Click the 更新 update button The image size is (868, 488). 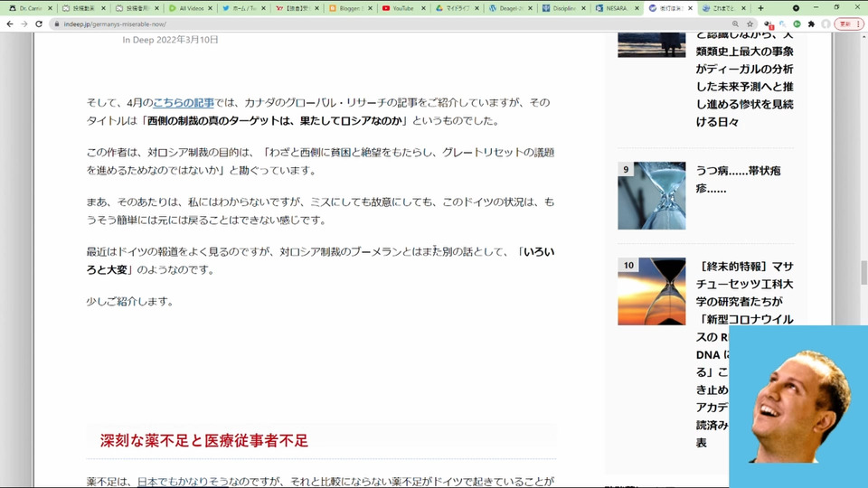tap(849, 23)
